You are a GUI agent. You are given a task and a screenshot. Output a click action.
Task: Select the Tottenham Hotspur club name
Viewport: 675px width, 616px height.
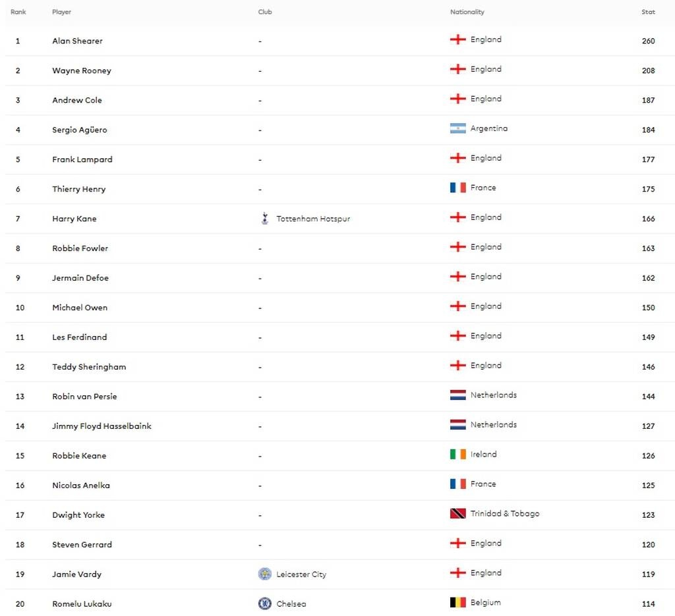[x=313, y=219]
